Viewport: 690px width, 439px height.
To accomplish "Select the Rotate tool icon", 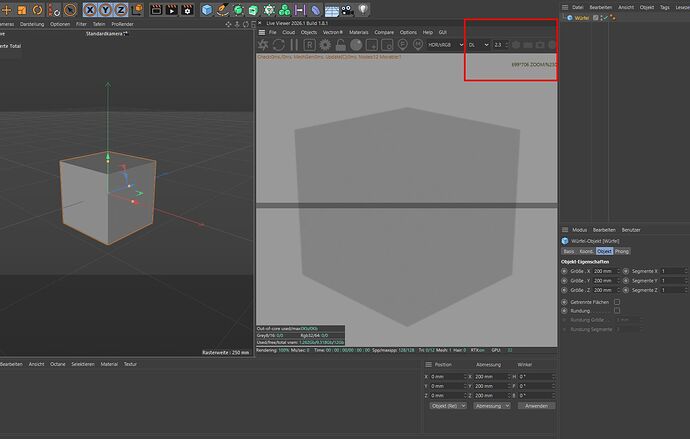I will 37,9.
